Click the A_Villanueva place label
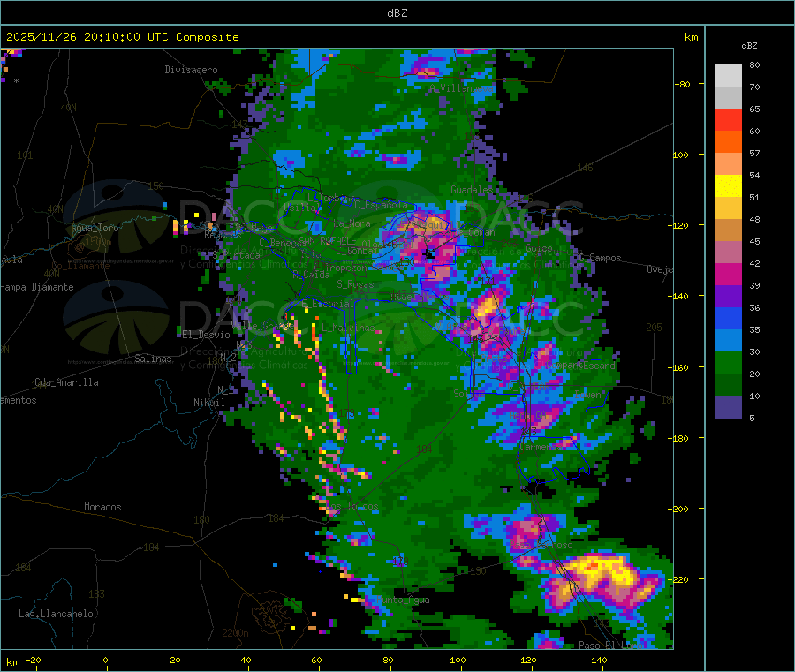This screenshot has height=672, width=795. pyautogui.click(x=461, y=88)
